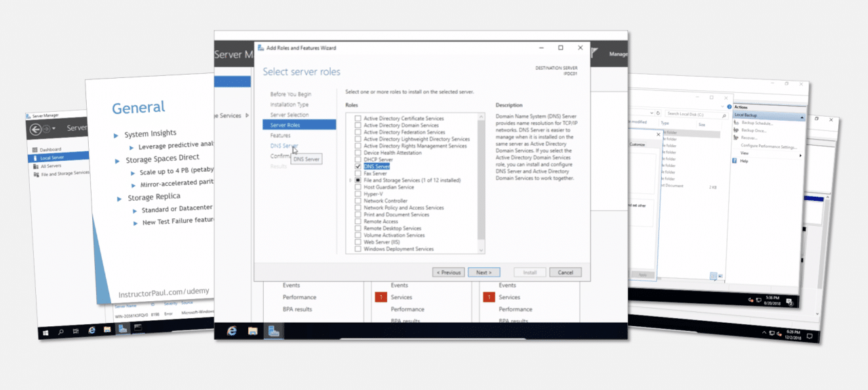The image size is (868, 390).
Task: Enable the DHCP Server role checkbox
Action: pos(358,159)
